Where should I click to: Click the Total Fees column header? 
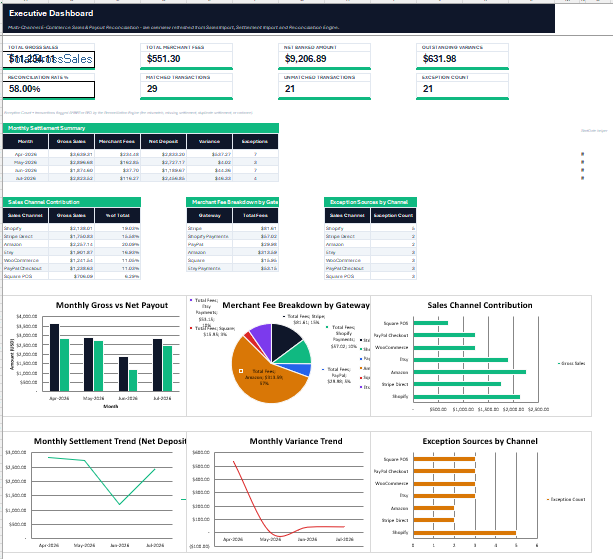[x=255, y=215]
